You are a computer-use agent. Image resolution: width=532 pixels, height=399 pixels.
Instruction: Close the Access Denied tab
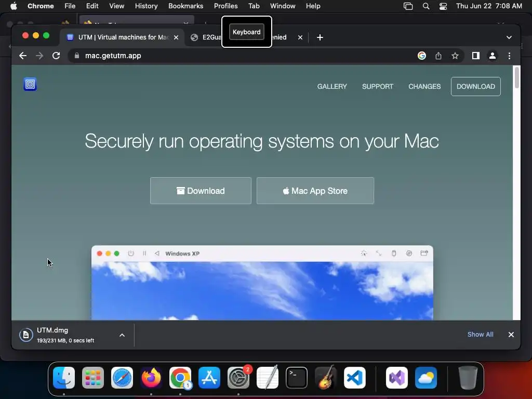(300, 37)
